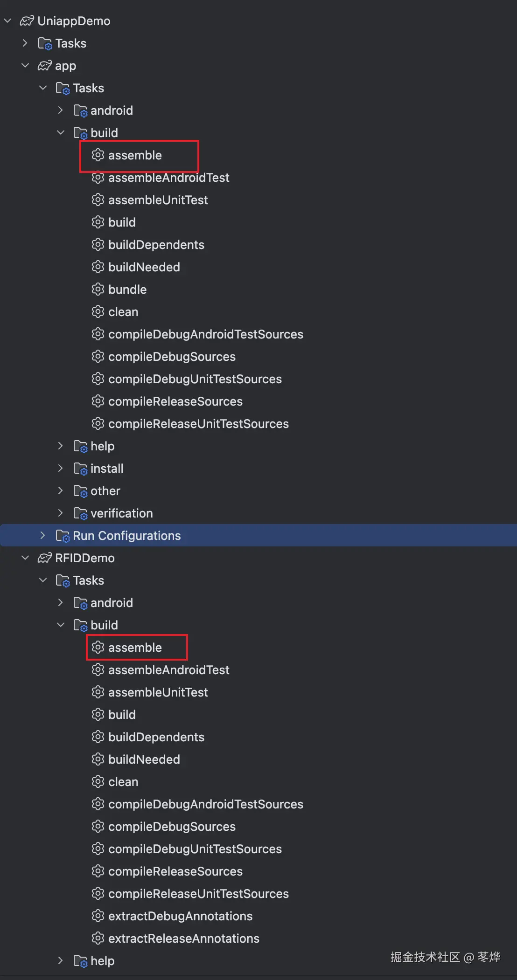This screenshot has height=980, width=517.
Task: Select the app assemble task
Action: (x=135, y=155)
